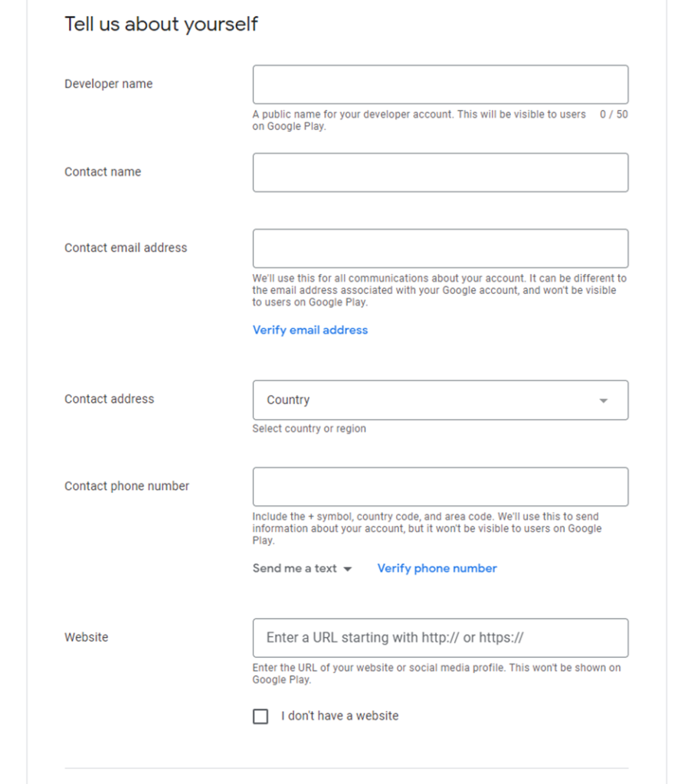Click the Country dropdown arrow icon
Screen dimensions: 691x784
pyautogui.click(x=604, y=400)
